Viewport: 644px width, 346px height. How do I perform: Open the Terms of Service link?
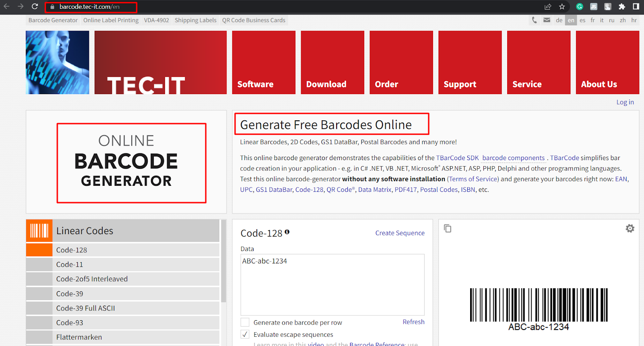473,179
